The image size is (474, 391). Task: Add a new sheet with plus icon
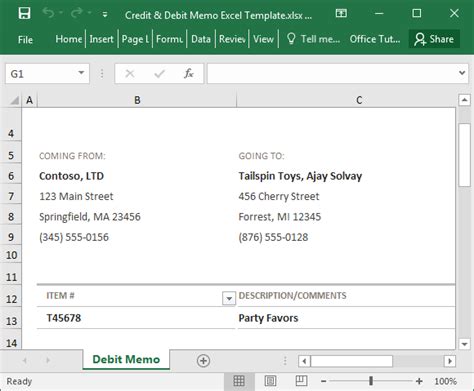click(203, 361)
